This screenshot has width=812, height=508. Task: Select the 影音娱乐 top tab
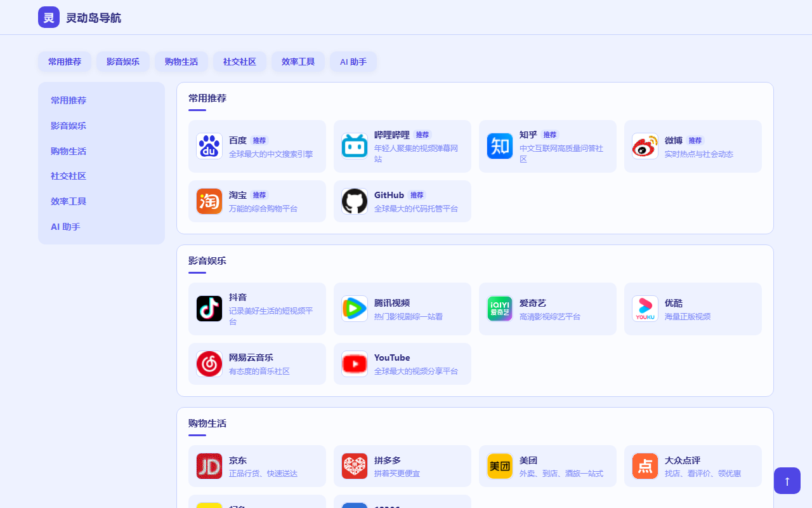click(123, 62)
